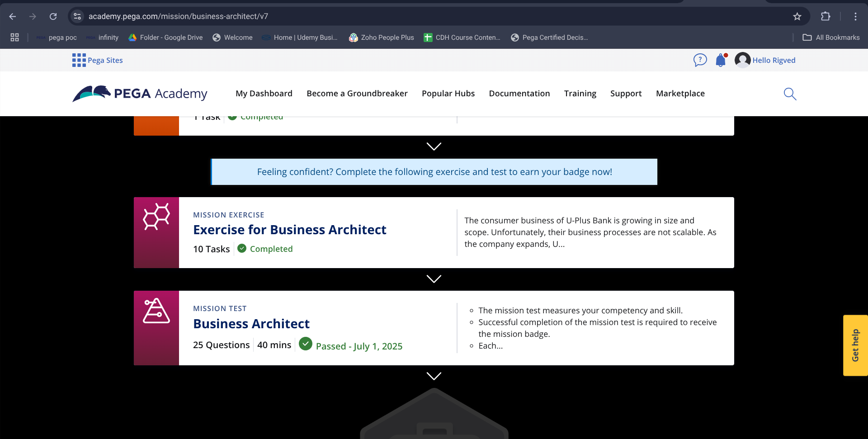Open My Dashboard menu item
The image size is (868, 439).
pos(264,94)
